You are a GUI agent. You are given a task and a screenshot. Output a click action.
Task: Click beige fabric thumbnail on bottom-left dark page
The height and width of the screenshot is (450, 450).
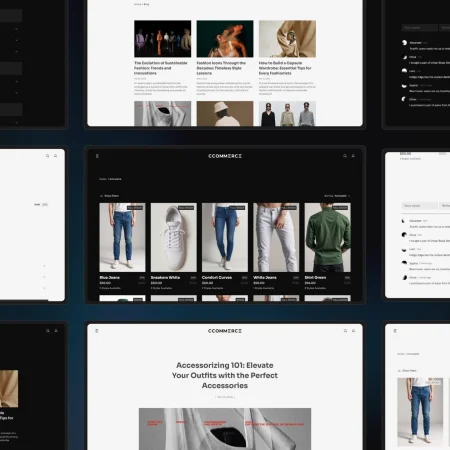9,388
